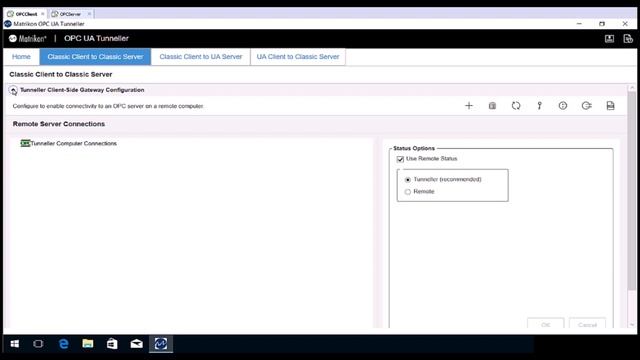Click the circled info status icon
The width and height of the screenshot is (640, 360).
tap(563, 106)
